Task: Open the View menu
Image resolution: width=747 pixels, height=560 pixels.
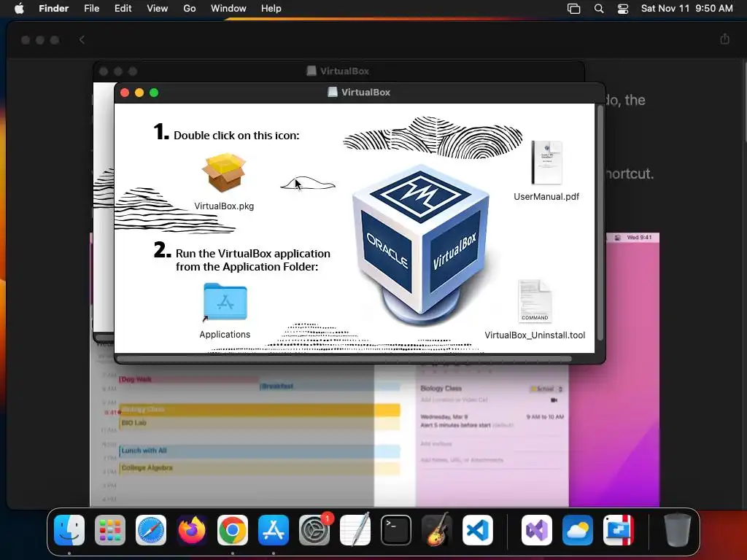Action: click(x=158, y=8)
